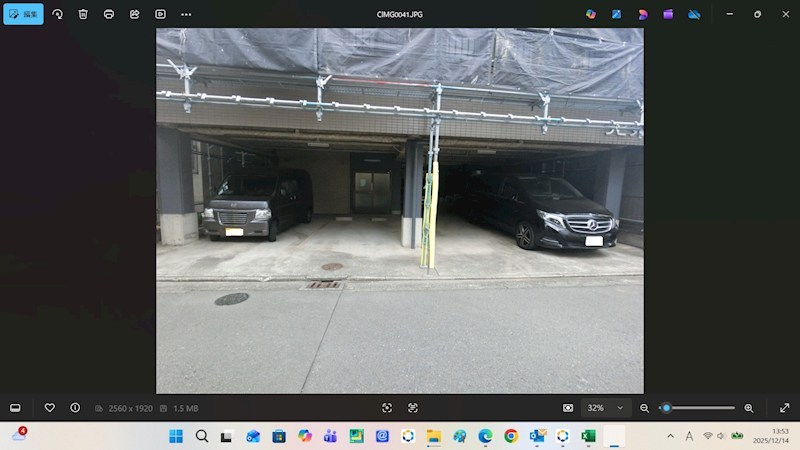Screen dimensions: 800x450
Task: Show file info with the info icon
Action: [75, 408]
